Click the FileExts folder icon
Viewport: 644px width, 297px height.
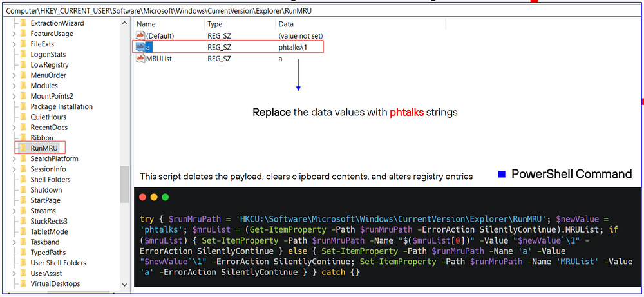pyautogui.click(x=23, y=44)
